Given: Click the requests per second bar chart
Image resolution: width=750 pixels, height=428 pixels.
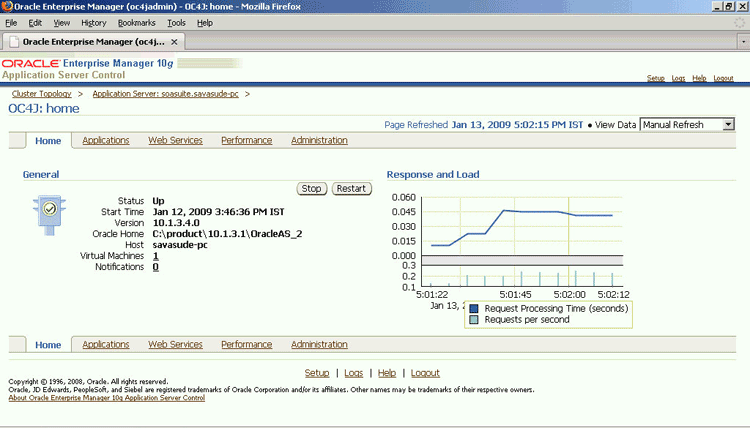Looking at the screenshot, I should 522,276.
